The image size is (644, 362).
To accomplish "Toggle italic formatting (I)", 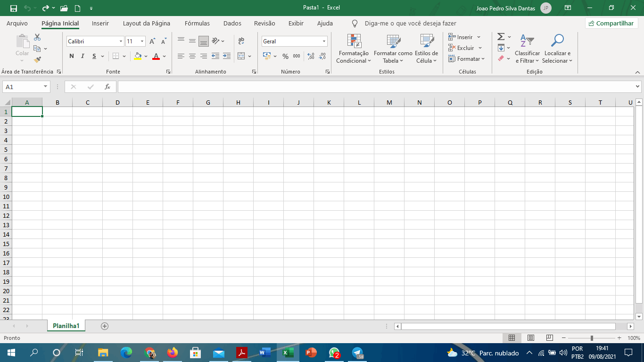I will [x=83, y=56].
